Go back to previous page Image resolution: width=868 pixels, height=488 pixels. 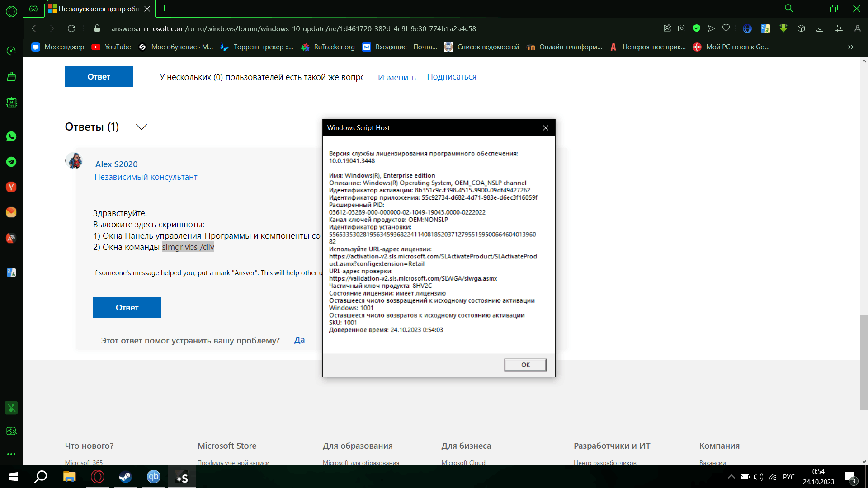(x=34, y=28)
